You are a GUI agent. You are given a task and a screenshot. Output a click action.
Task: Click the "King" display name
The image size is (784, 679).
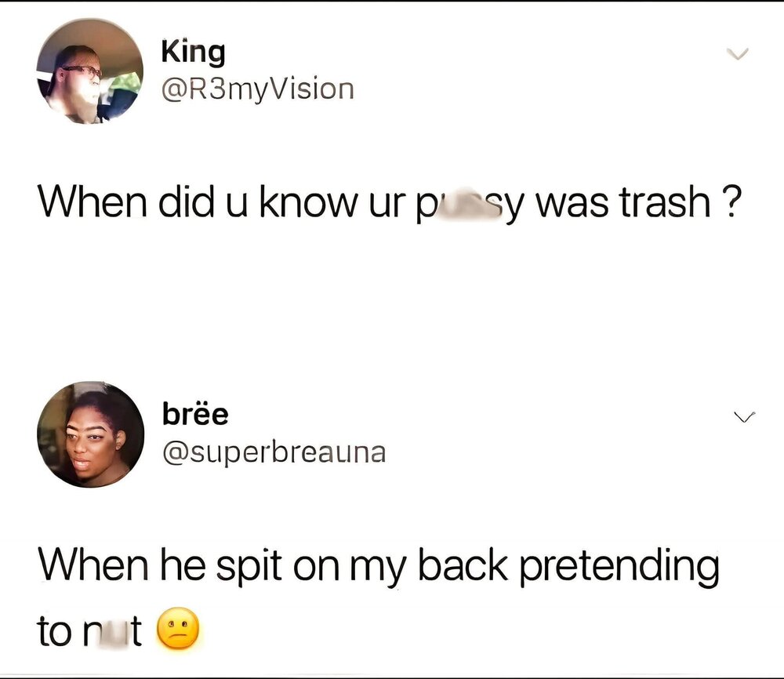pyautogui.click(x=193, y=53)
